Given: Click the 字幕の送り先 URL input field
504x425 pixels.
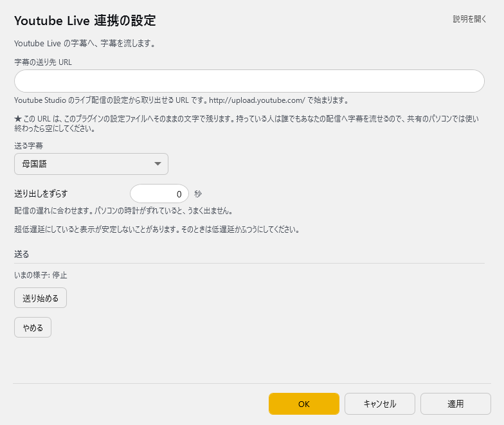Looking at the screenshot, I should pos(249,81).
